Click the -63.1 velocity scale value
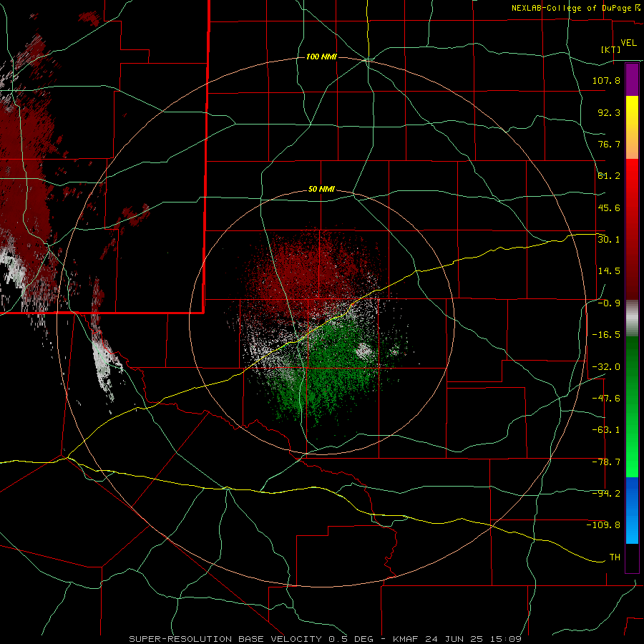644x644 pixels. coord(606,430)
